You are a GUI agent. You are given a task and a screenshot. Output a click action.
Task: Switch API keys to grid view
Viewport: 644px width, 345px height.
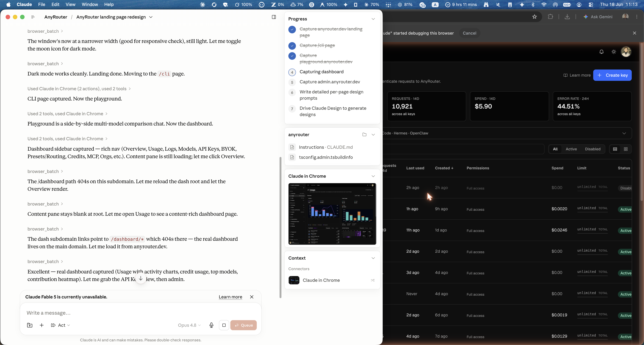[626, 149]
